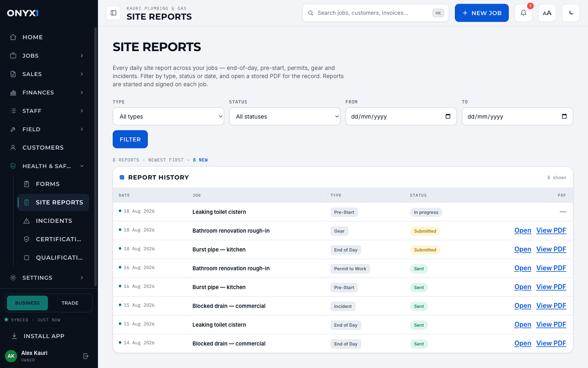
Task: View PDF for the Incident report
Action: 551,306
